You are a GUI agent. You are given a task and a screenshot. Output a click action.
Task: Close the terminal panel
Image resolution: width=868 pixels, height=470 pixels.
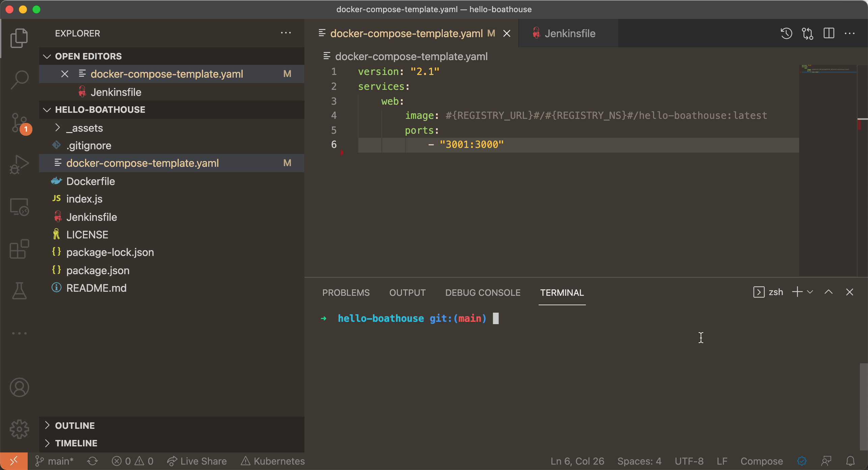click(850, 292)
